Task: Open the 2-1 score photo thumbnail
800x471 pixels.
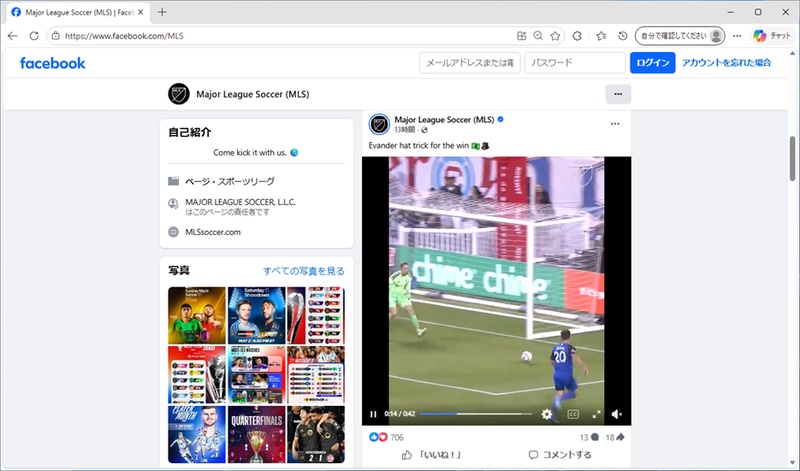Action: point(316,434)
